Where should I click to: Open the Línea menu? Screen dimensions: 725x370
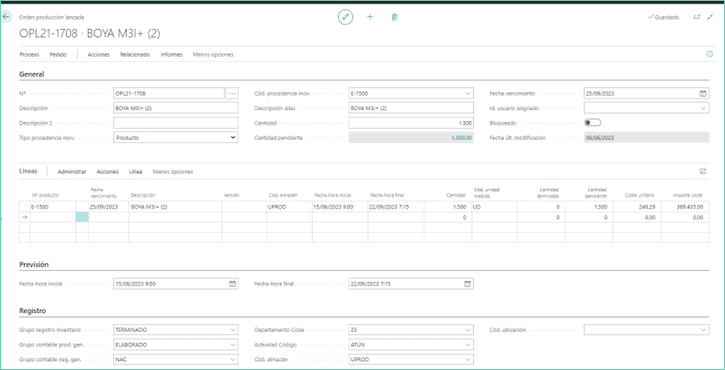135,172
